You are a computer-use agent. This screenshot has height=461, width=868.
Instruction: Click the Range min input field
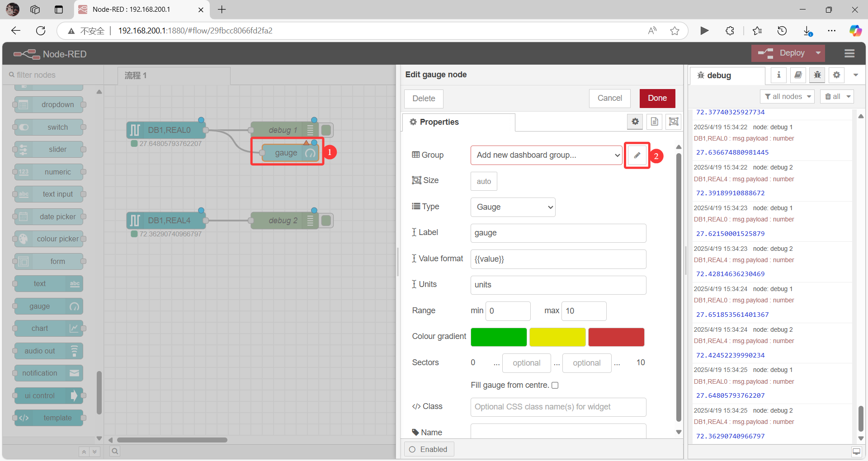click(x=508, y=311)
